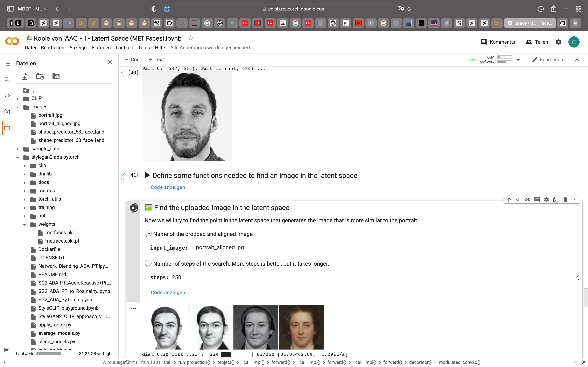Open RAM and Laufwerk connection dropdown
Image resolution: width=588 pixels, height=367 pixels.
518,60
